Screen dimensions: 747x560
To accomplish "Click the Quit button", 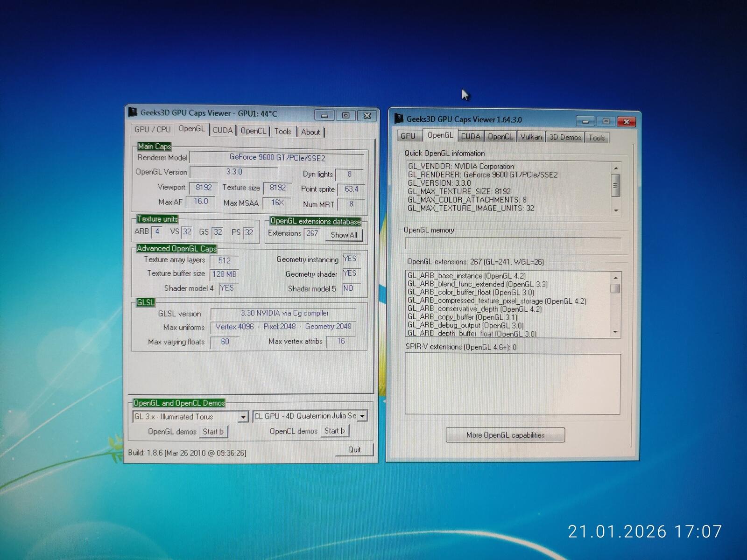I will pyautogui.click(x=354, y=450).
